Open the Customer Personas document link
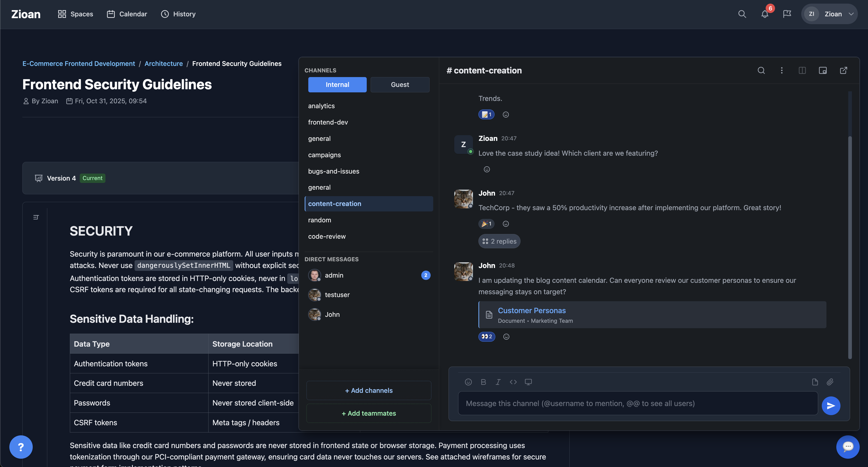This screenshot has height=467, width=868. pos(532,311)
